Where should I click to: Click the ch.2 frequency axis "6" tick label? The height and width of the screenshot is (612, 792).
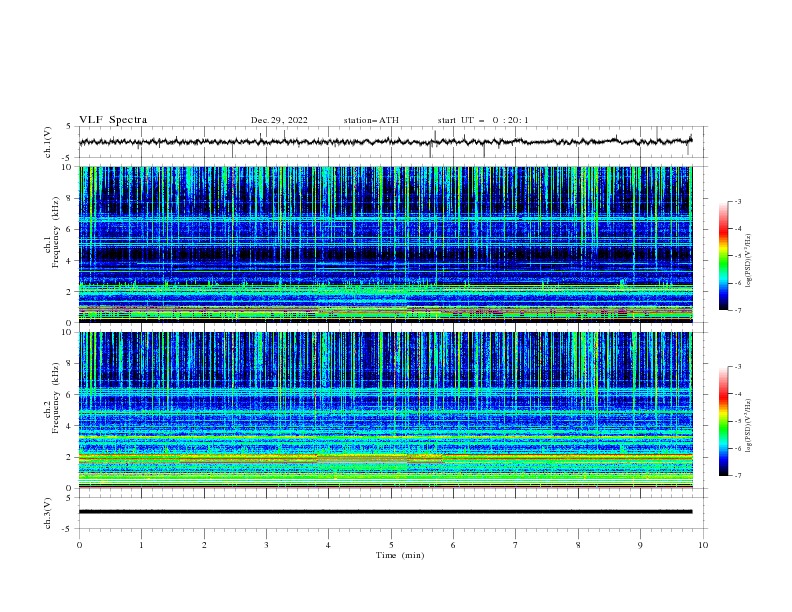(x=69, y=395)
